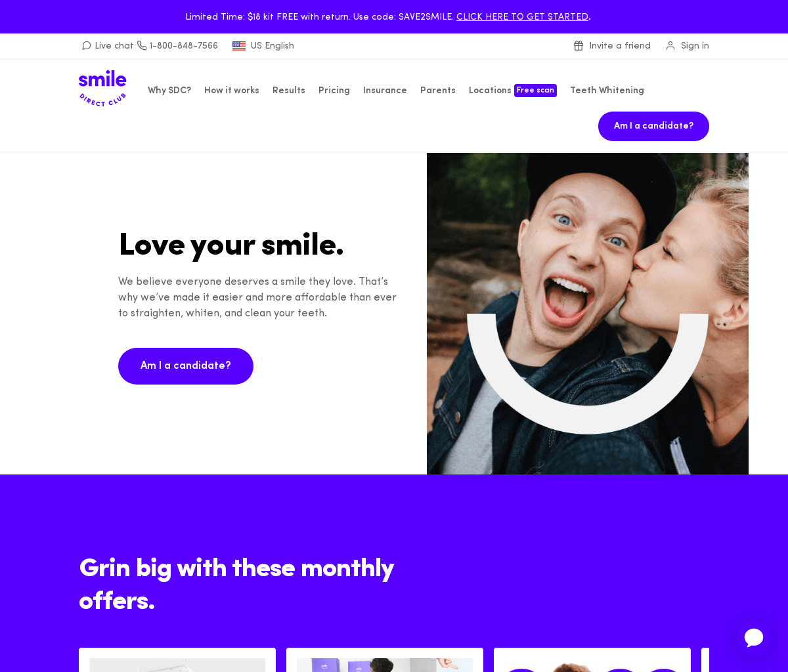Open the Insurance nav link
The width and height of the screenshot is (788, 672).
[x=385, y=91]
